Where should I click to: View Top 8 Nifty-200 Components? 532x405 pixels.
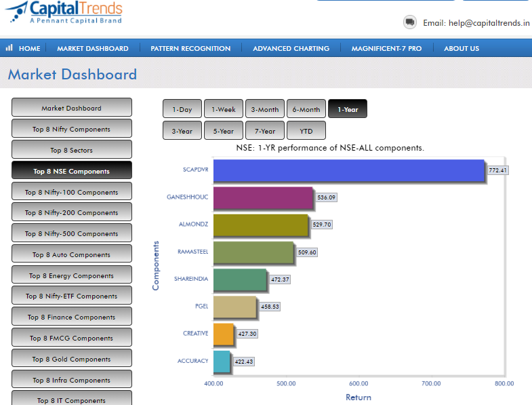(72, 212)
